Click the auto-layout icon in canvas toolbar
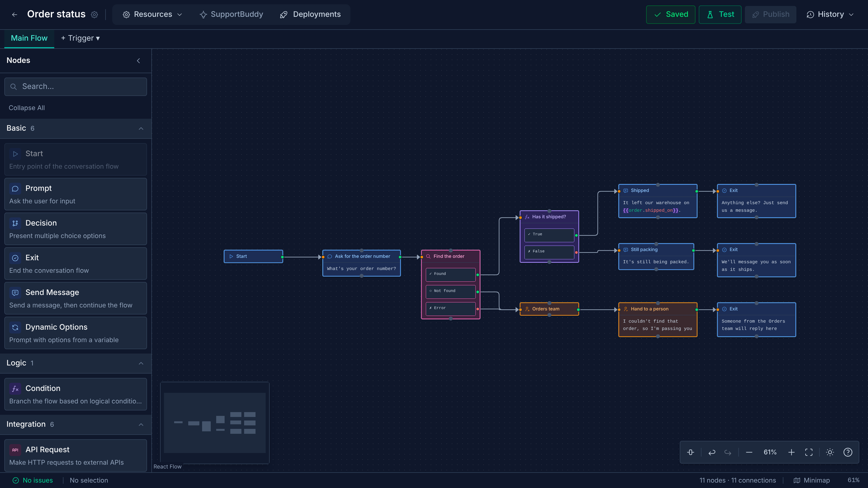 pyautogui.click(x=690, y=452)
